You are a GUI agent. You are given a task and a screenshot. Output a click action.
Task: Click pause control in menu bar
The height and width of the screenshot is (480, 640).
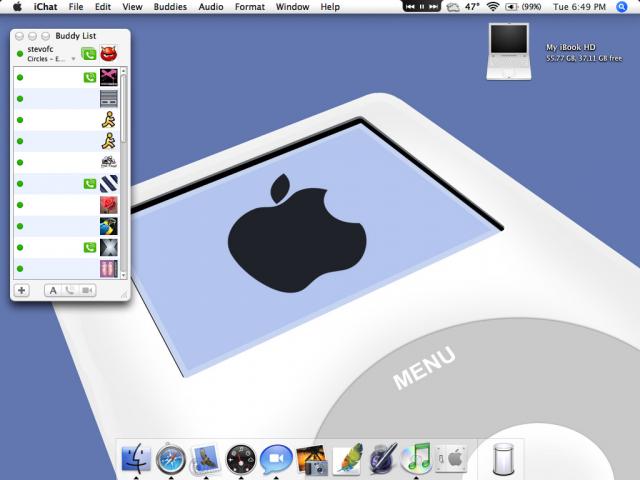click(422, 7)
